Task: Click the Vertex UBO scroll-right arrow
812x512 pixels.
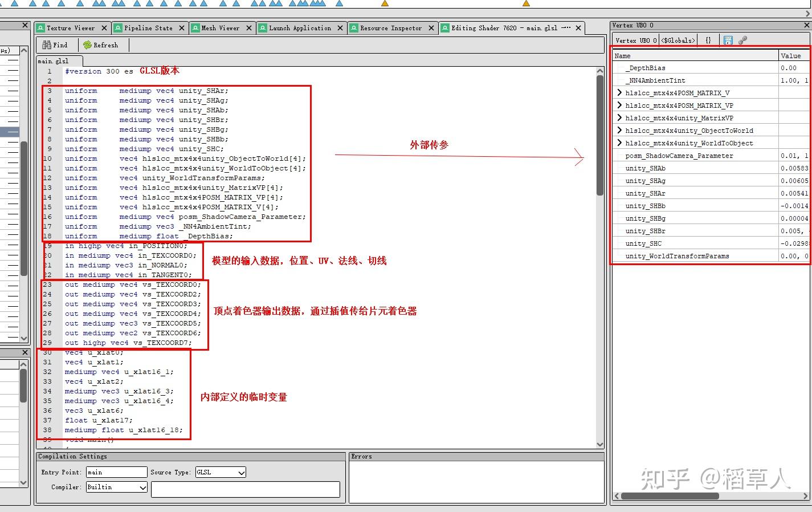Action: [806, 496]
